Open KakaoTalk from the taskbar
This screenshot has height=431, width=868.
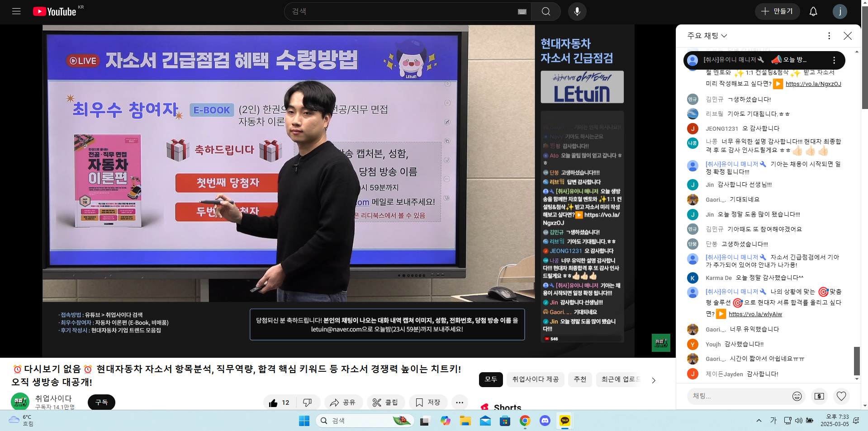pyautogui.click(x=565, y=421)
